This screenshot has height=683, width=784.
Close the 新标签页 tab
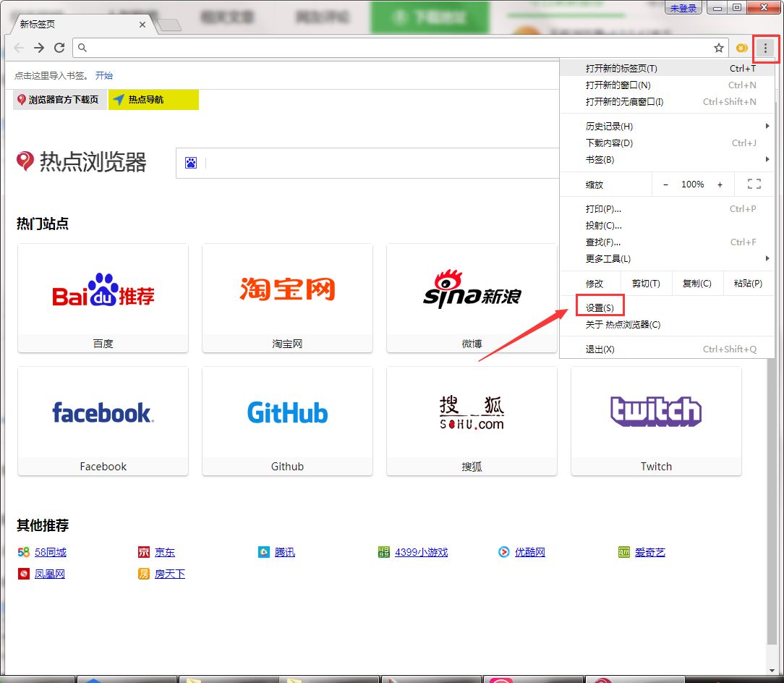(142, 25)
